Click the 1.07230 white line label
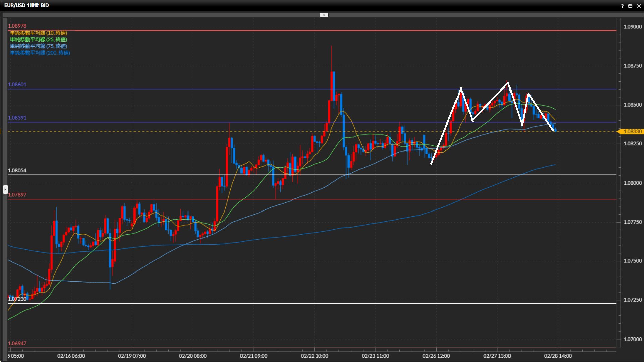The image size is (644, 362). coord(17,299)
